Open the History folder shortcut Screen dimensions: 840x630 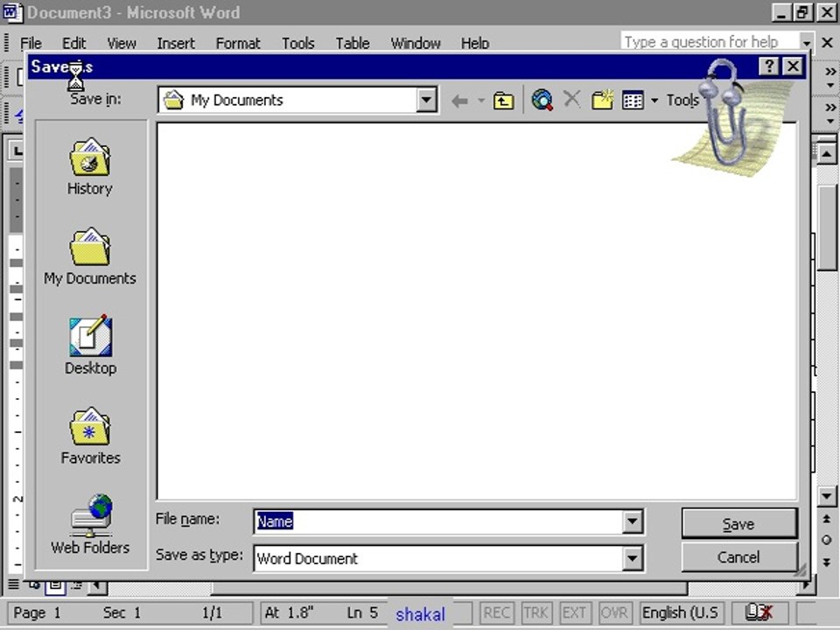coord(90,167)
